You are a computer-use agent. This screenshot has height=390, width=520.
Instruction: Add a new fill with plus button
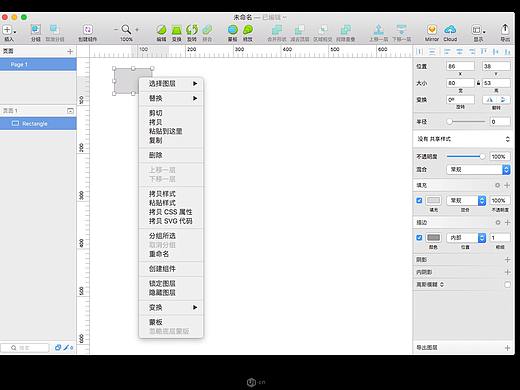[x=507, y=185]
